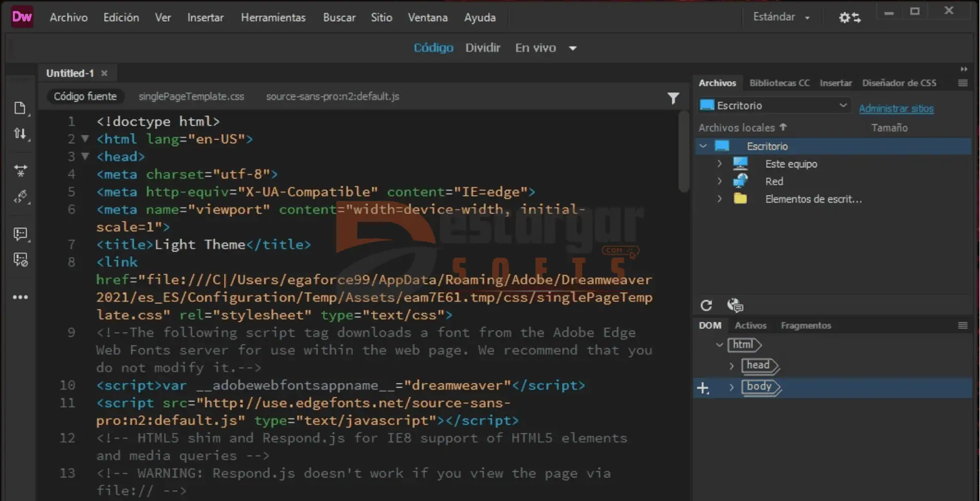Viewport: 980px width, 501px height.
Task: Switch to Fragmentos panel tab
Action: point(806,325)
